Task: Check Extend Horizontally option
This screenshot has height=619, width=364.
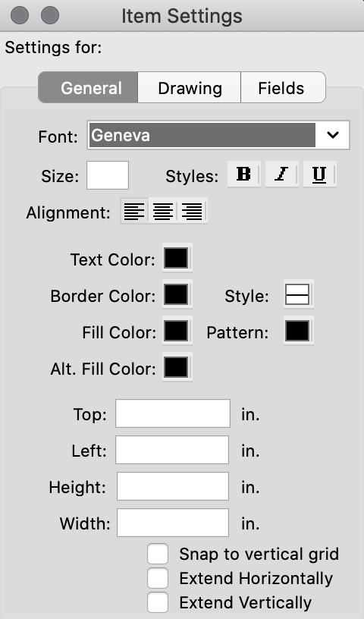Action: (158, 578)
